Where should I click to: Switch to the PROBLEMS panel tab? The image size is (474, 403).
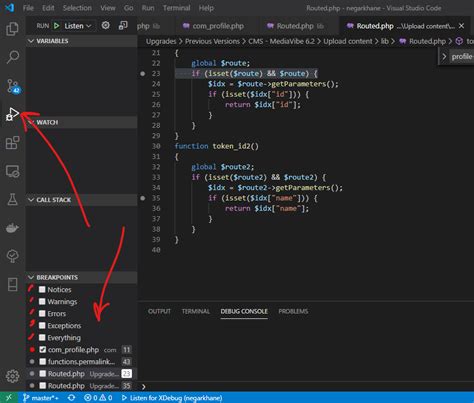point(293,311)
